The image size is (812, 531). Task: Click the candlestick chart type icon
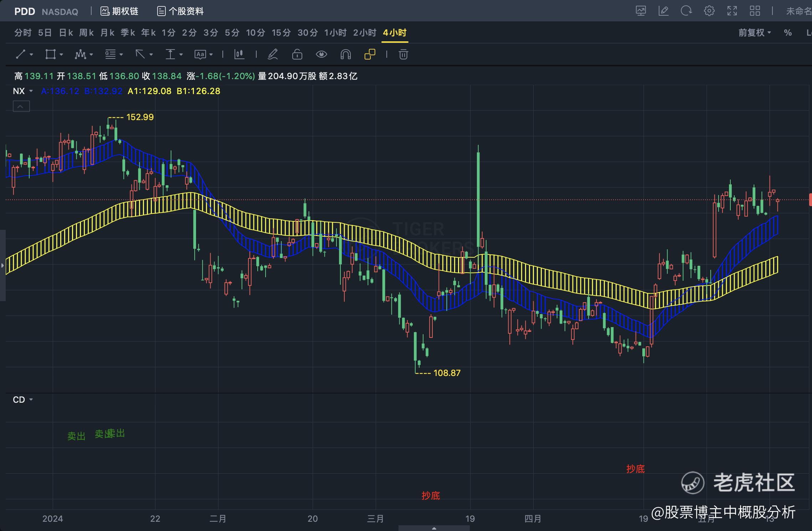click(x=239, y=55)
